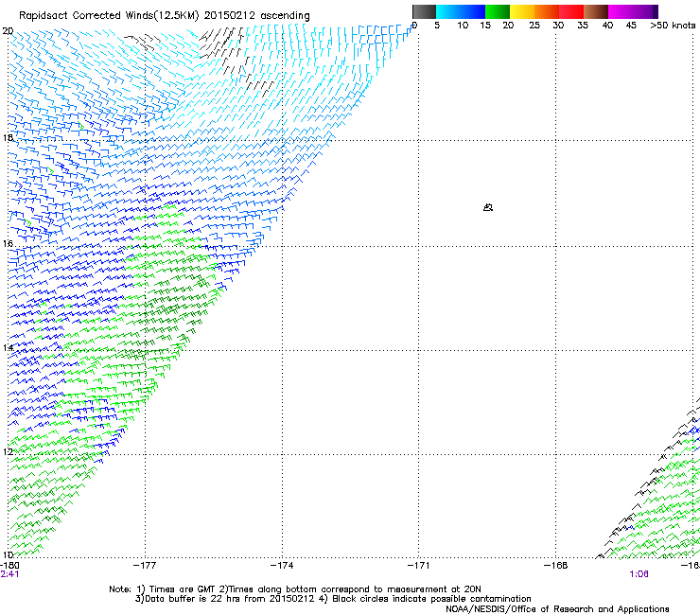Screen dimensions: 700x615
Task: Click the gray 0-5 knots color segment
Action: point(424,11)
